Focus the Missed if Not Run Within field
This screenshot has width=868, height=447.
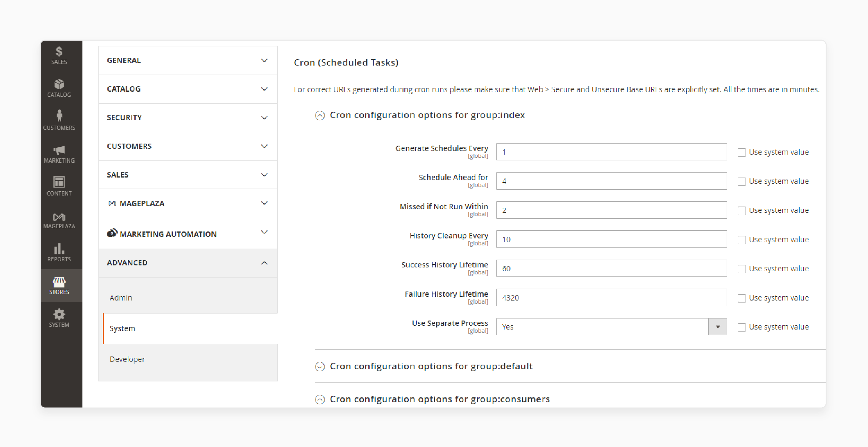pos(611,210)
